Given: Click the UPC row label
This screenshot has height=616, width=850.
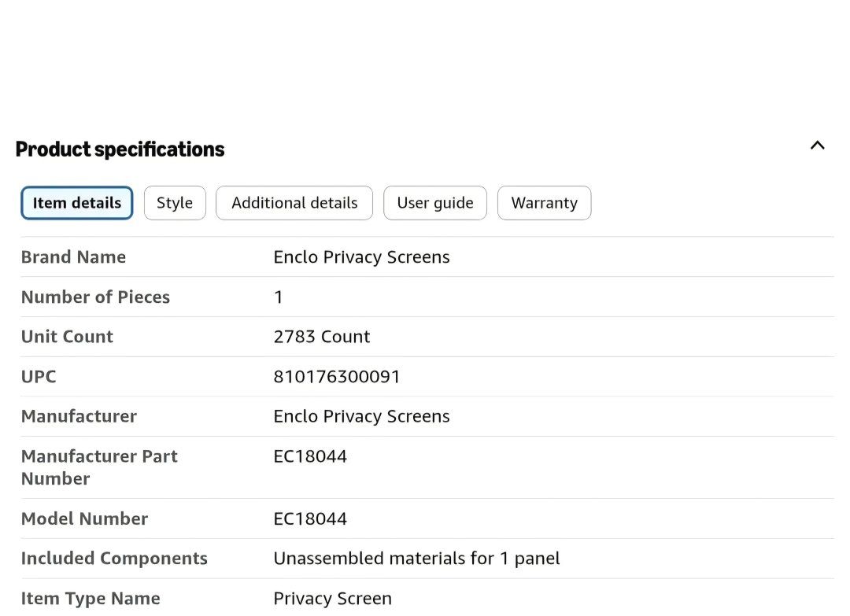Looking at the screenshot, I should coord(39,377).
